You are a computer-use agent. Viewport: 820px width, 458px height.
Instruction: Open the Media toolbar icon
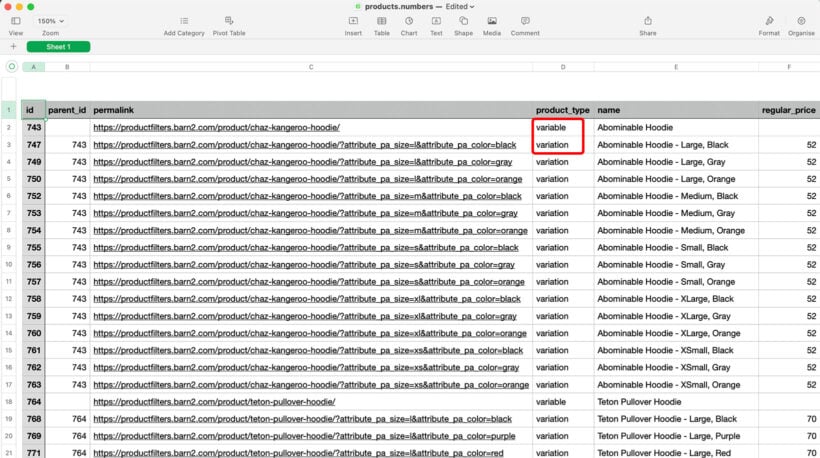pos(492,21)
